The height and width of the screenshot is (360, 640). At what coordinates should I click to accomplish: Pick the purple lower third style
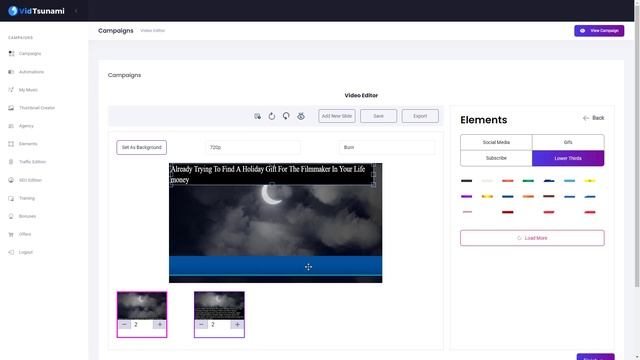click(466, 196)
